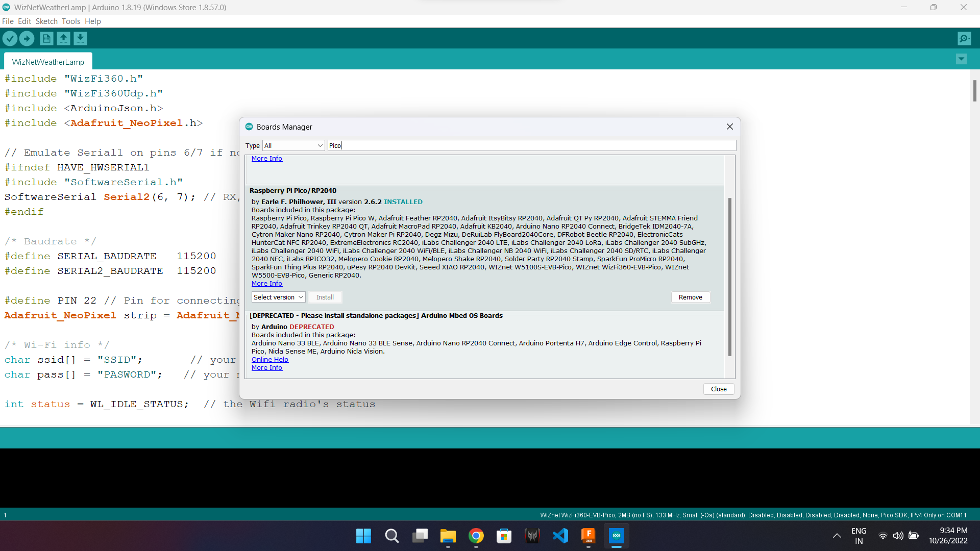Click the Arduino verify/compile icon
Image resolution: width=980 pixels, height=551 pixels.
9,38
